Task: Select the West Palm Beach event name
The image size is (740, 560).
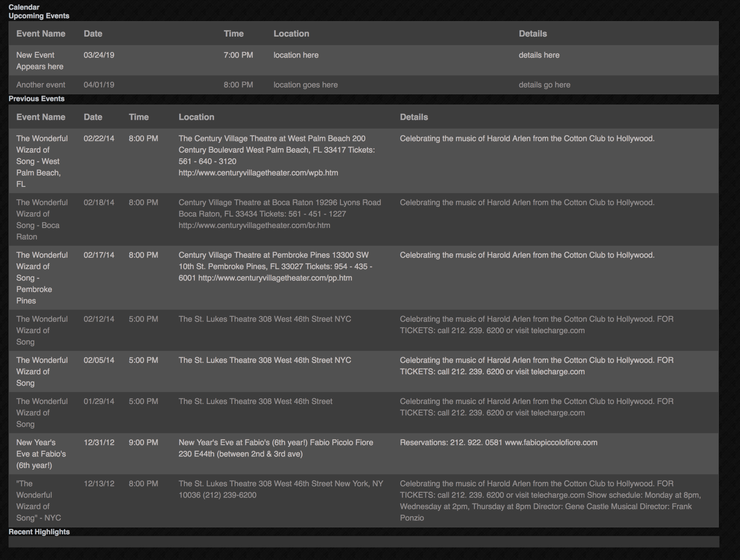Action: click(42, 161)
